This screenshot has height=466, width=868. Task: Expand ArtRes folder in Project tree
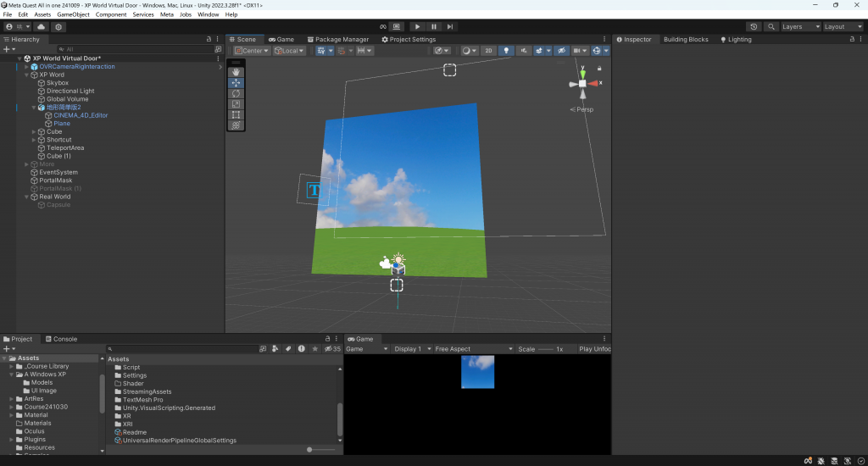click(x=12, y=398)
